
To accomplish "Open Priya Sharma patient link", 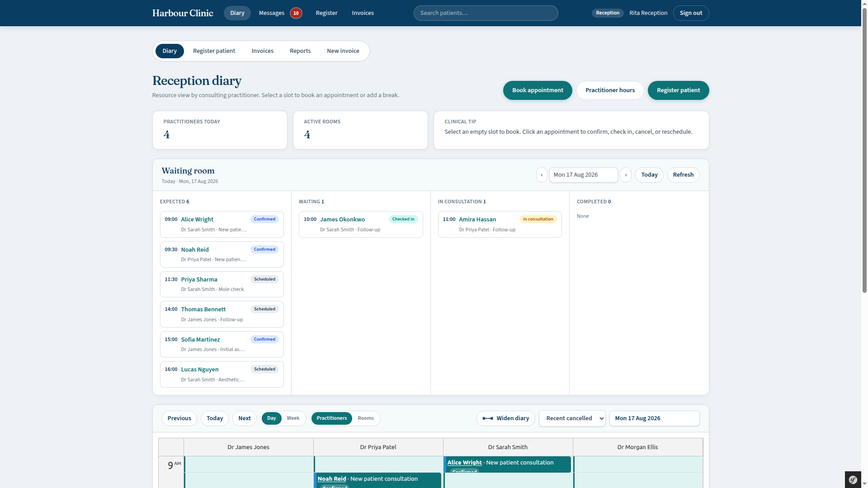I will tap(199, 280).
